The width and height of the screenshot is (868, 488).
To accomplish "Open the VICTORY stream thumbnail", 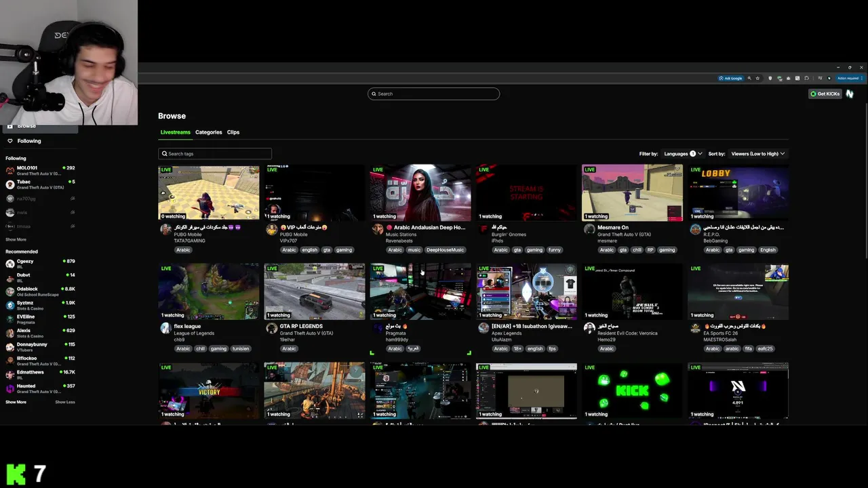I will click(x=209, y=390).
